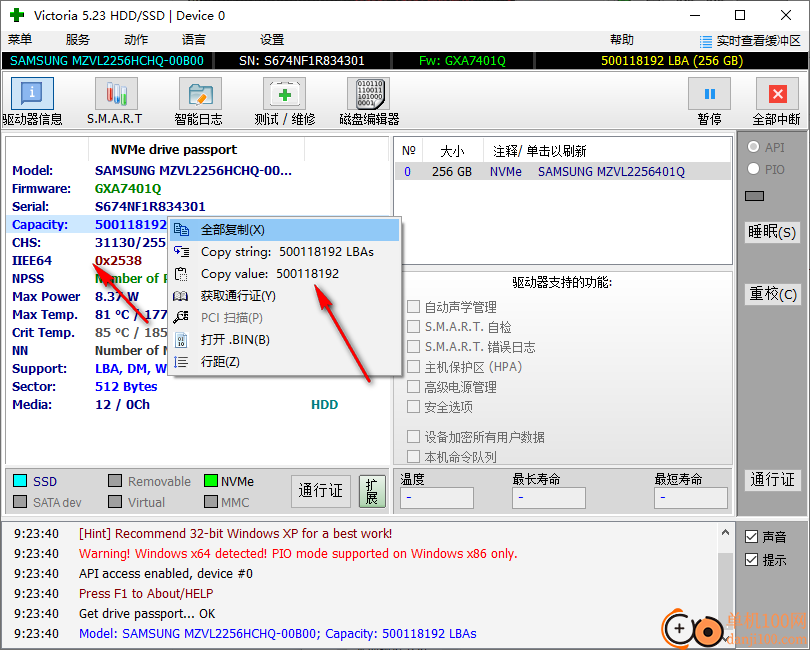The image size is (810, 650).
Task: Open the 智能日志 smart log tool
Action: pyautogui.click(x=200, y=94)
